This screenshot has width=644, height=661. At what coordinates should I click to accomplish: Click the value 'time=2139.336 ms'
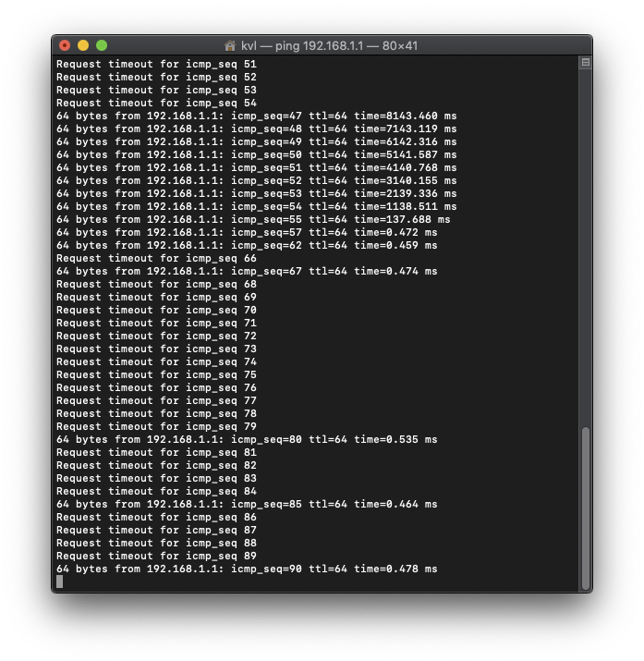406,193
